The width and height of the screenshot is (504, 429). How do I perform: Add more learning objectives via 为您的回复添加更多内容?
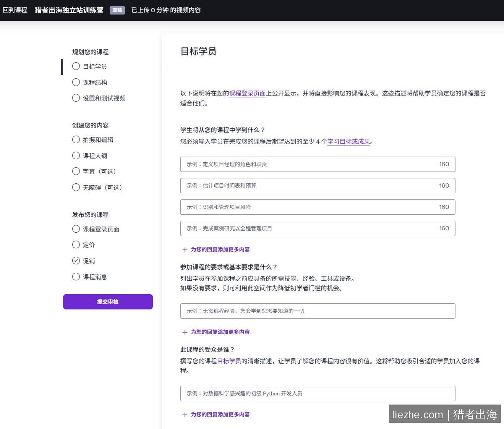tap(220, 249)
